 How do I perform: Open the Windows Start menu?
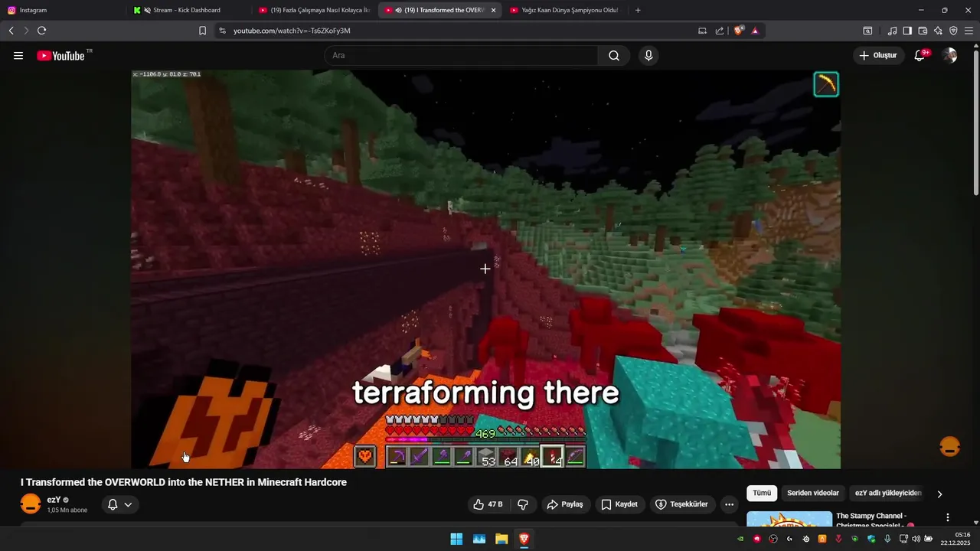[x=456, y=539]
